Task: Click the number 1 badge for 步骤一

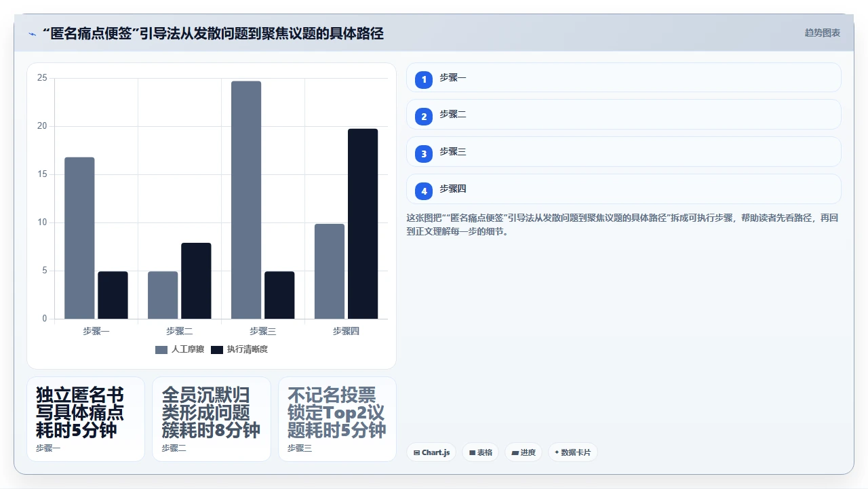Action: coord(424,80)
